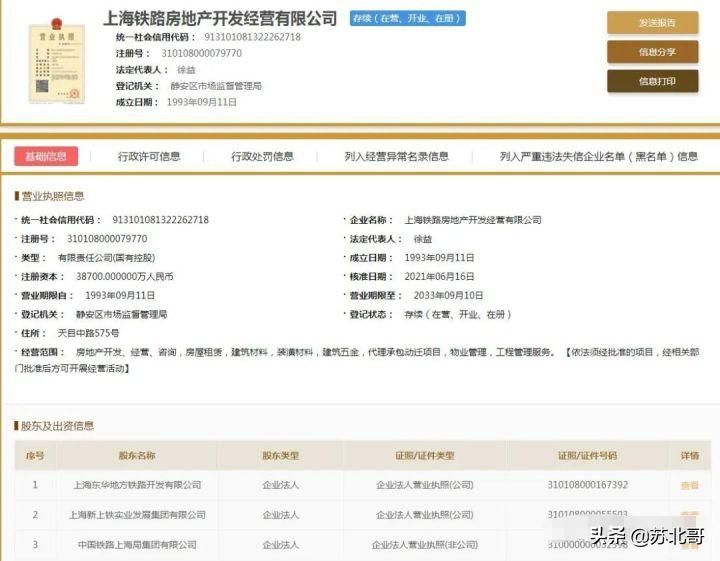Image resolution: width=720 pixels, height=561 pixels.
Task: Open the 列入严重违法失信企业名单（黑名单）信息 tab
Action: coord(599,157)
